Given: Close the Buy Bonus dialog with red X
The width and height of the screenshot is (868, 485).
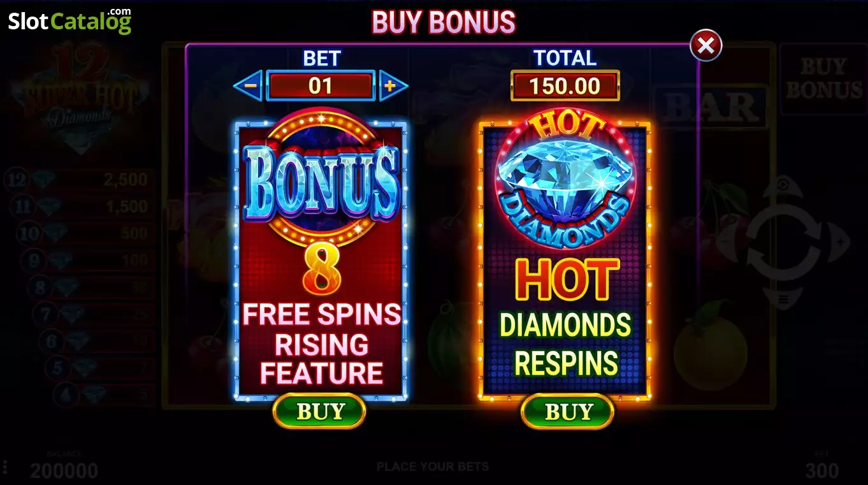Looking at the screenshot, I should 705,45.
